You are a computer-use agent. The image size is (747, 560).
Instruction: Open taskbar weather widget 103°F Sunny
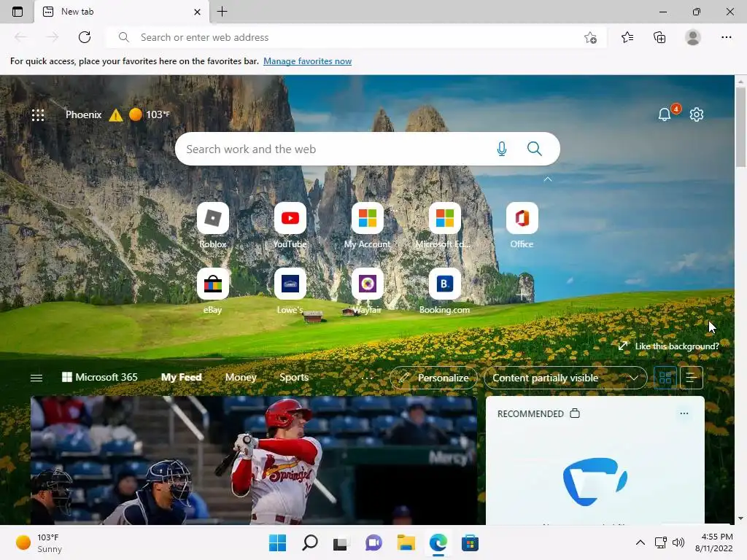[x=39, y=542]
